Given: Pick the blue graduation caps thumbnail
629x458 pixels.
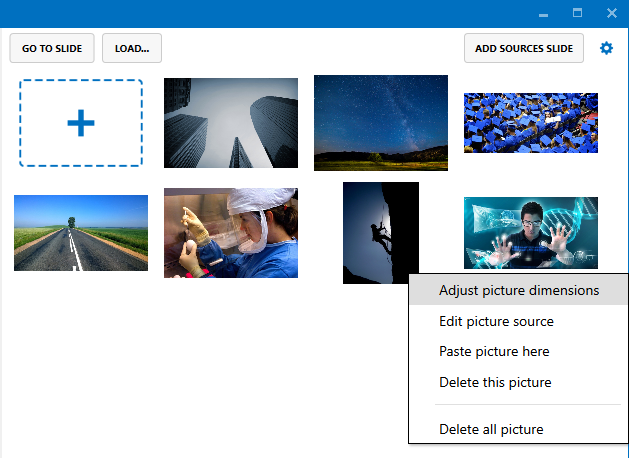Looking at the screenshot, I should tap(531, 123).
